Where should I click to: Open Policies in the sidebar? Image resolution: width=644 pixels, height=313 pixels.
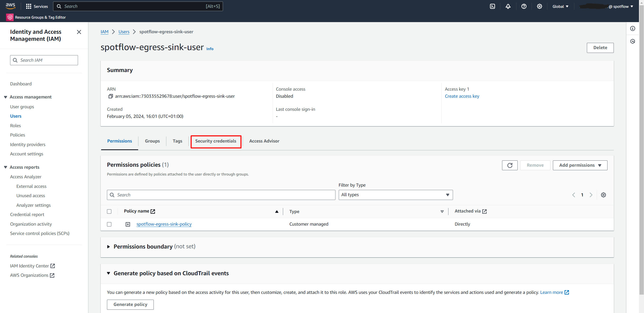[18, 135]
